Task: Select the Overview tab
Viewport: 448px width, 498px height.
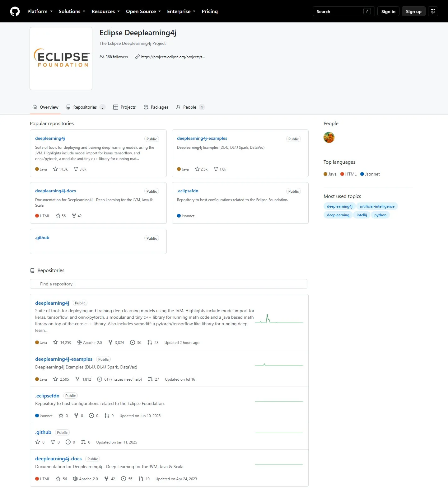Action: click(x=45, y=107)
